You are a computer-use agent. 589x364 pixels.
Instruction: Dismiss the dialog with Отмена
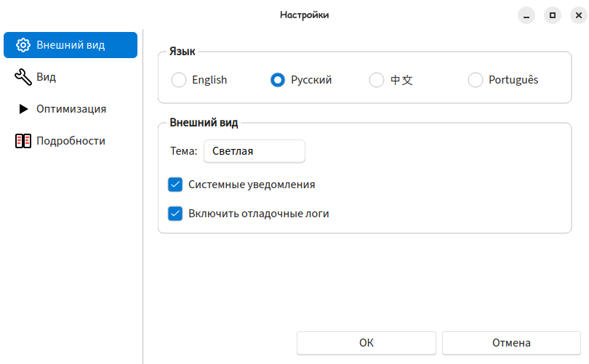[511, 343]
